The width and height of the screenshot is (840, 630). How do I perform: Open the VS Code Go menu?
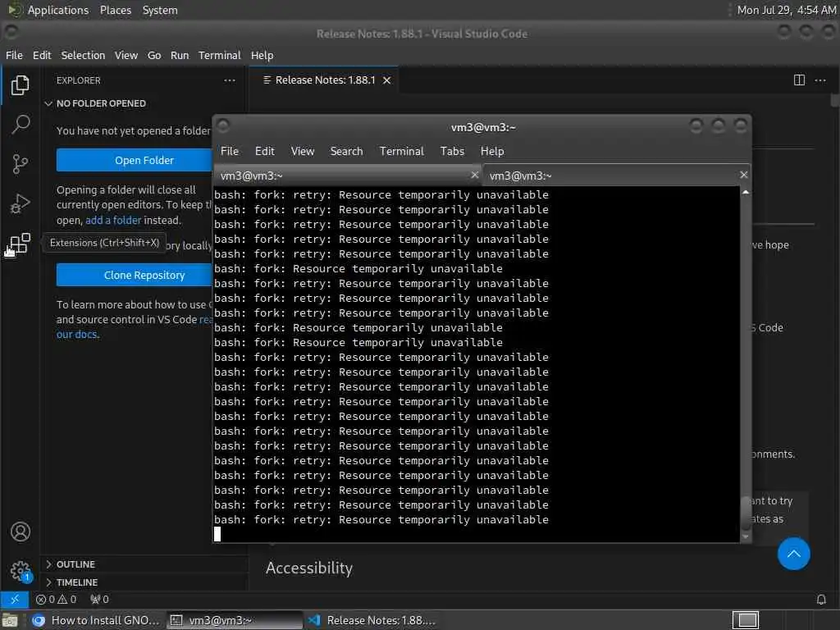coord(154,55)
